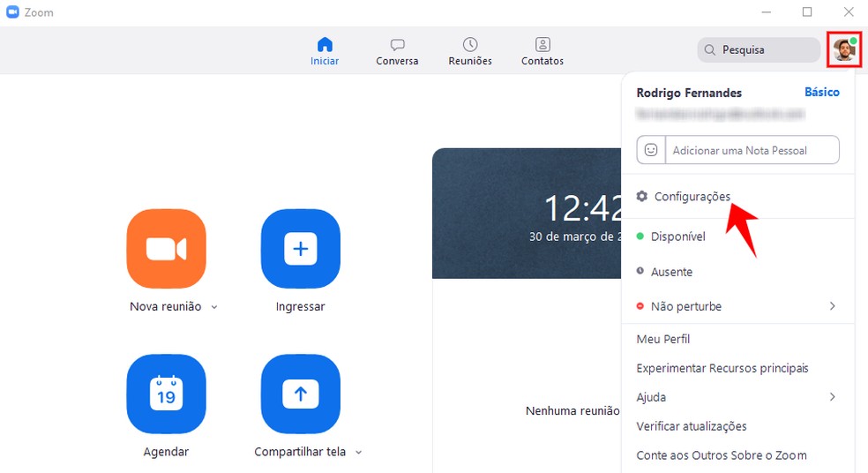Click the Ingressar plus icon
The image size is (868, 473).
(x=301, y=249)
